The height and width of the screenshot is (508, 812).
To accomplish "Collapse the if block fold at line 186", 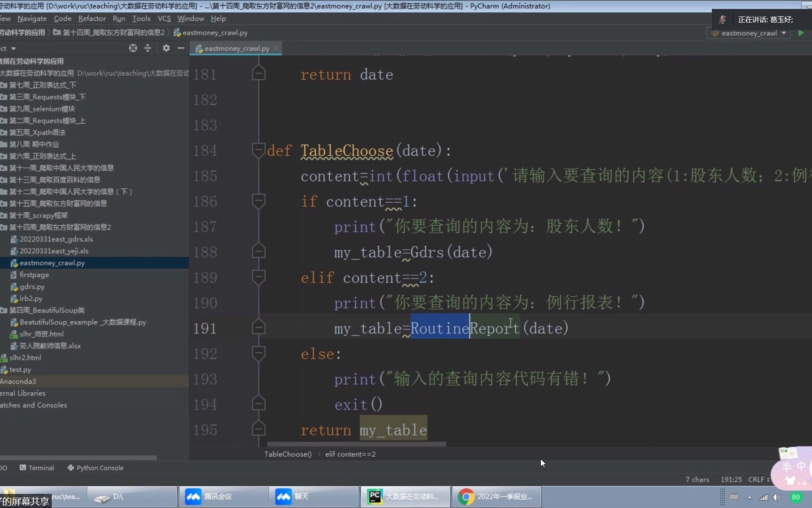I will [x=258, y=201].
